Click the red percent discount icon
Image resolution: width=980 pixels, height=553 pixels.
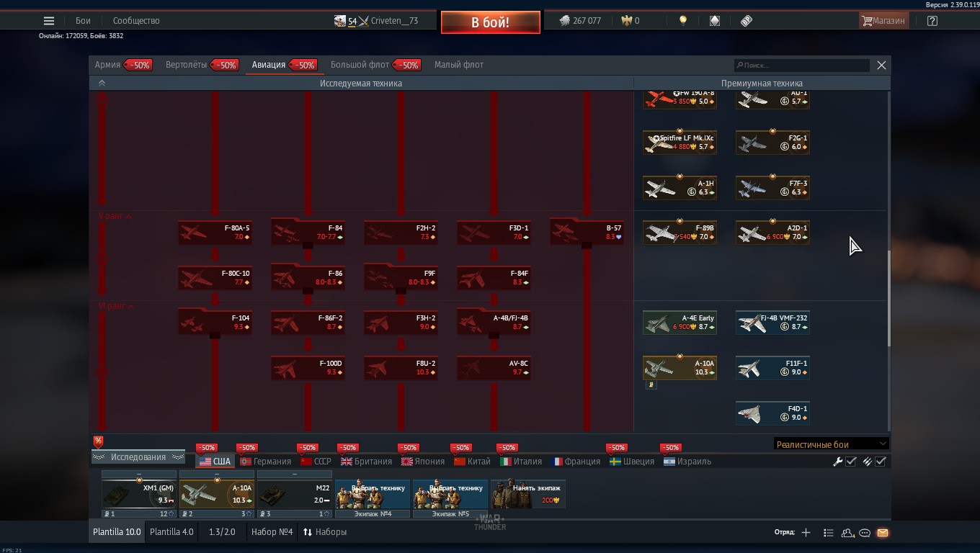point(98,441)
